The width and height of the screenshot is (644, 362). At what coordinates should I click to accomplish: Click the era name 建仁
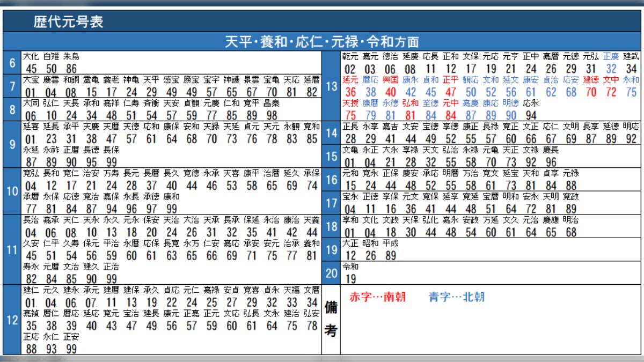click(x=31, y=290)
